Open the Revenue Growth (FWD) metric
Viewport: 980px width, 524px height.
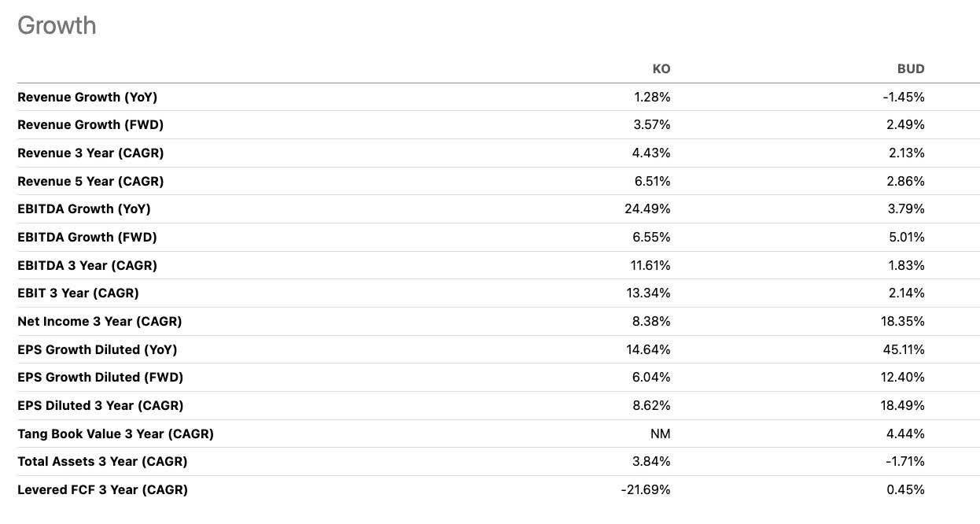[x=90, y=124]
